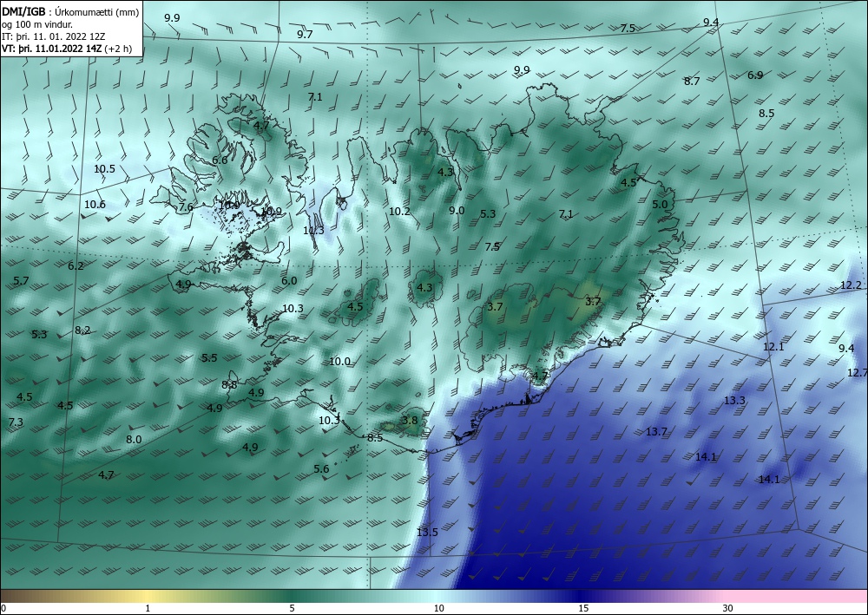Click the 8.7 value on the map
Viewport: 868px width, 615px height.
tap(692, 82)
